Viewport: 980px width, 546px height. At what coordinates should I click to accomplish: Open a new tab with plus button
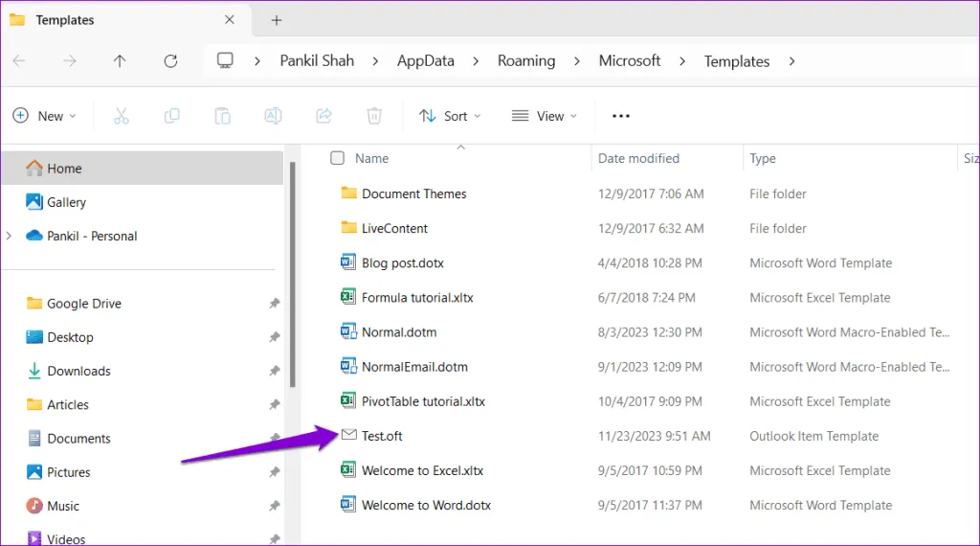277,20
